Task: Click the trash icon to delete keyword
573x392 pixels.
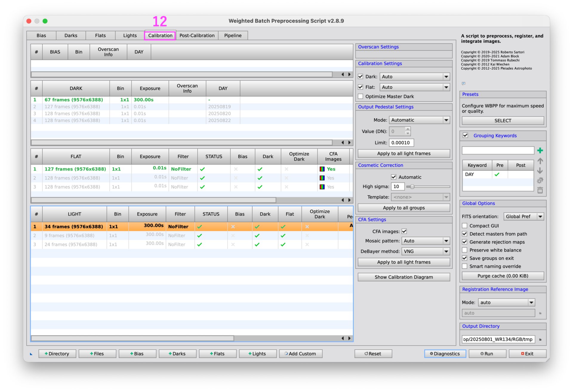Action: 540,190
